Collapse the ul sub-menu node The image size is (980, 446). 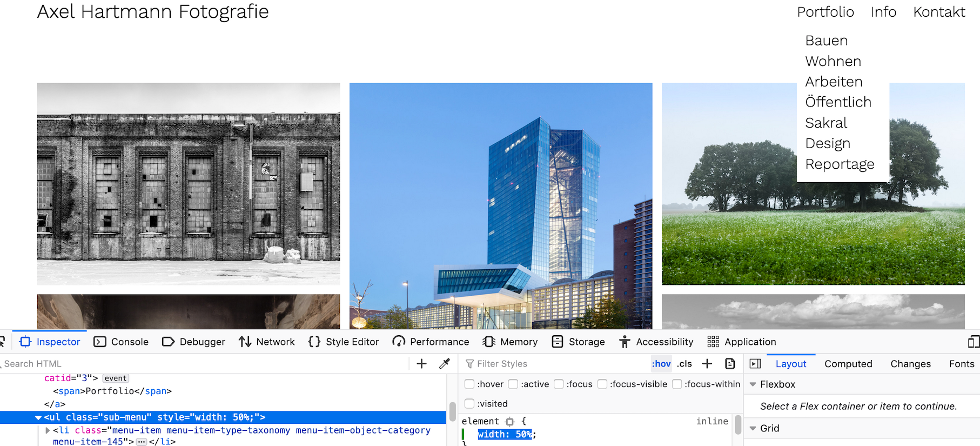pos(38,417)
